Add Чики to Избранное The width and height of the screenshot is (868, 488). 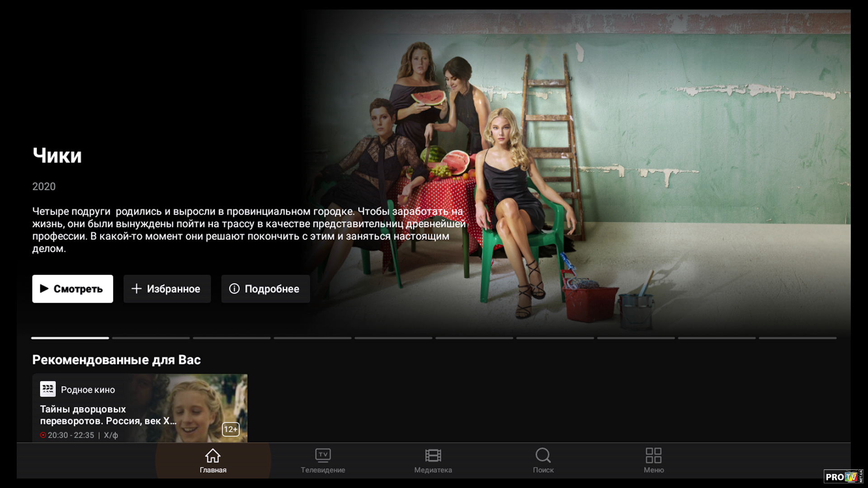[167, 289]
